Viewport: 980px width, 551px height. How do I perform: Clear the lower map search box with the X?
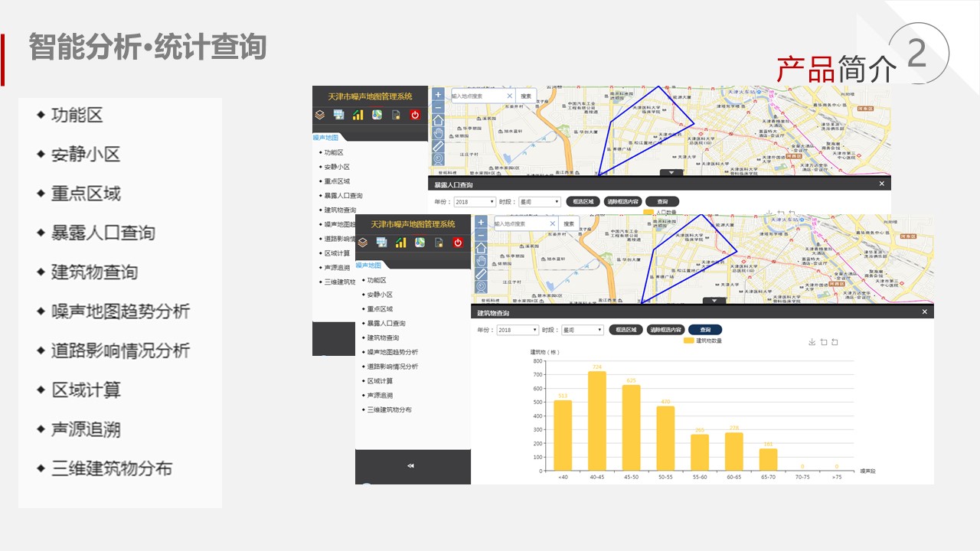[552, 224]
